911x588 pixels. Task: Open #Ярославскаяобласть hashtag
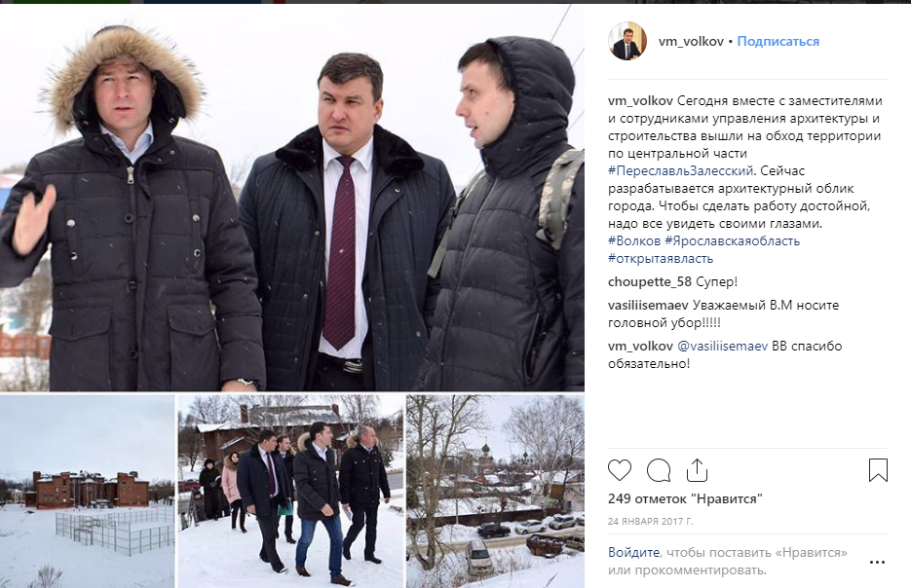[732, 240]
